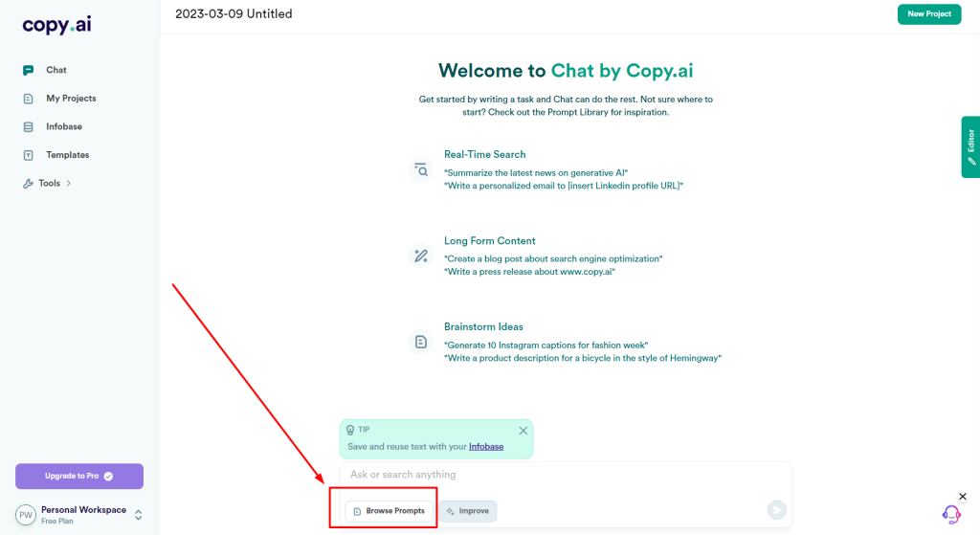Click the Brainstorm Ideas document icon

421,342
